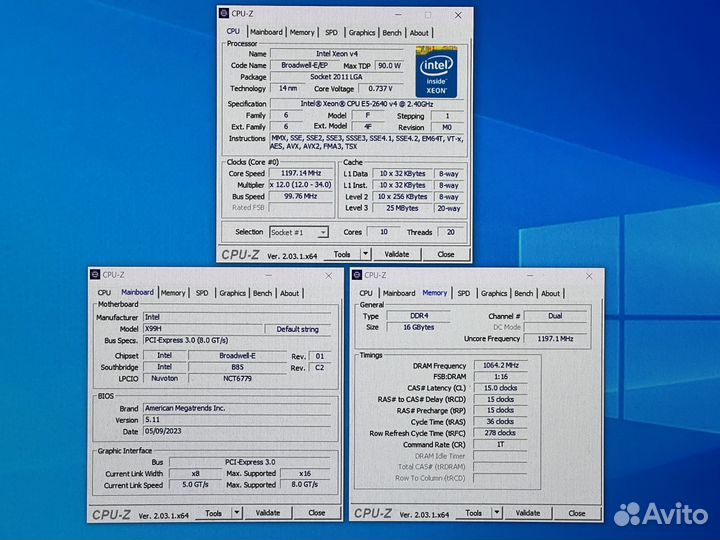Switch to SPD tab in top CPU window
This screenshot has height=540, width=720.
pos(331,33)
